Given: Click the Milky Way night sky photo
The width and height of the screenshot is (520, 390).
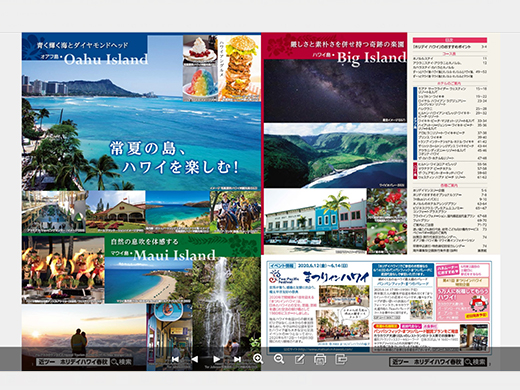Looking at the screenshot, I should tap(335, 90).
